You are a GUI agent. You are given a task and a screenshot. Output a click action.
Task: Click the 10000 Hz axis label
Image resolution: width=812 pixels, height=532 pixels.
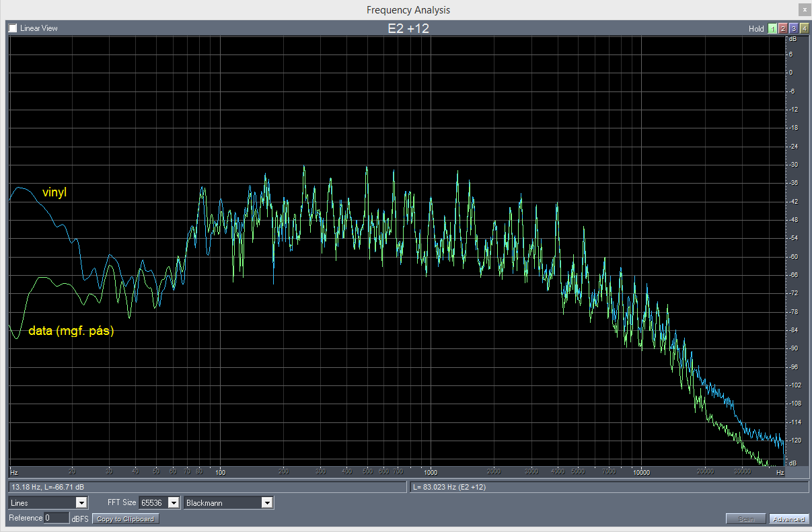coord(641,472)
